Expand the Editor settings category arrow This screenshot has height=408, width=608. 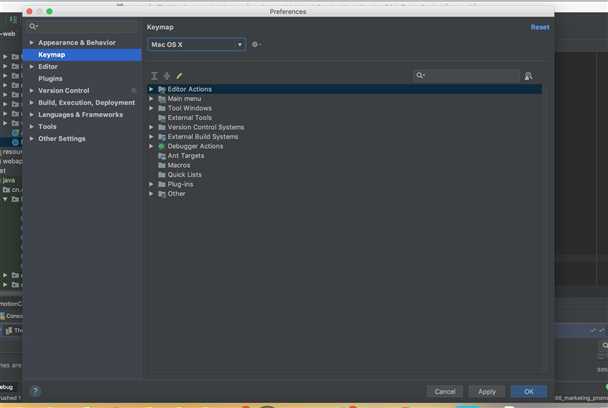(31, 67)
